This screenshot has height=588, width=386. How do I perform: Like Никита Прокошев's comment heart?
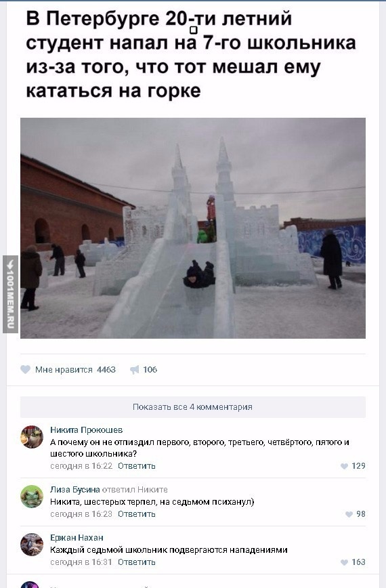pos(344,466)
